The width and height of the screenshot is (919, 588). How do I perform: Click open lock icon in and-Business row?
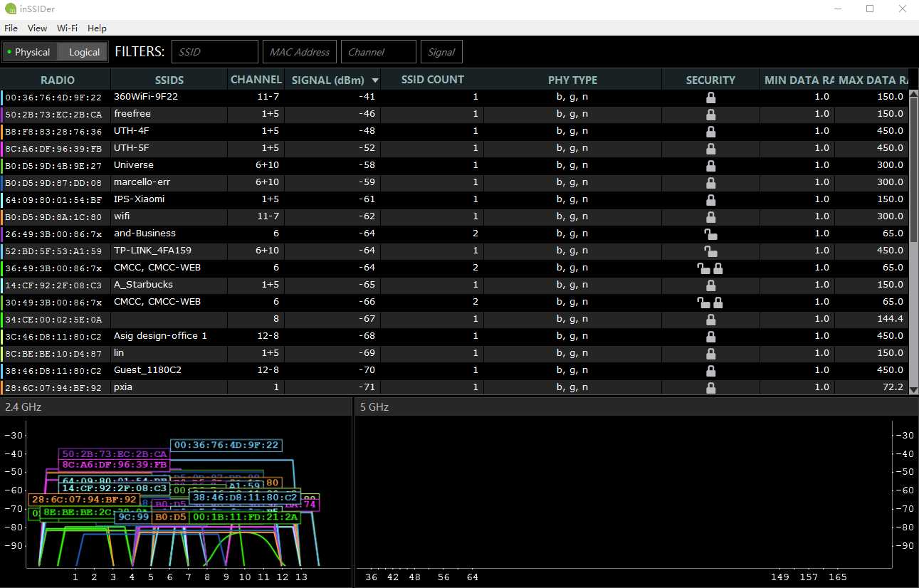[x=710, y=233]
